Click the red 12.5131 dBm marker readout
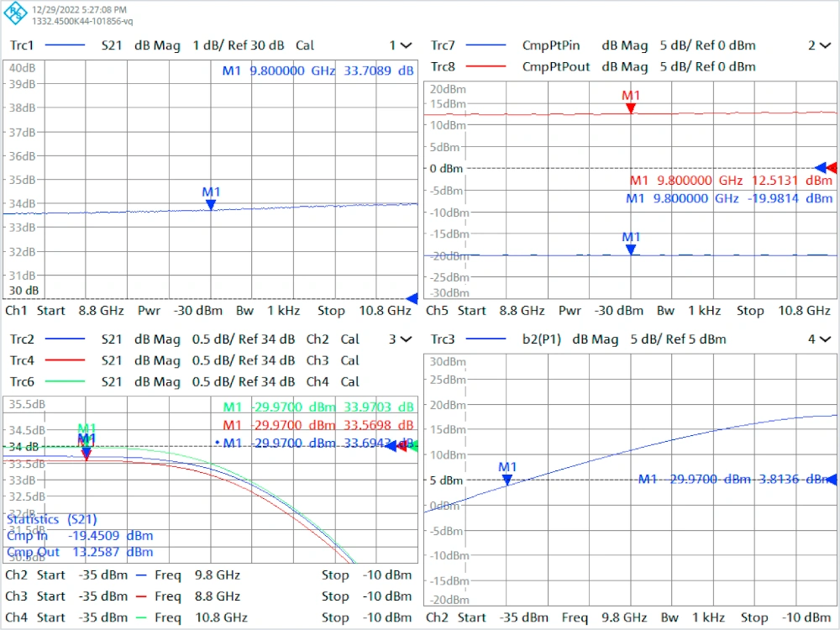The image size is (840, 630). pyautogui.click(x=792, y=181)
